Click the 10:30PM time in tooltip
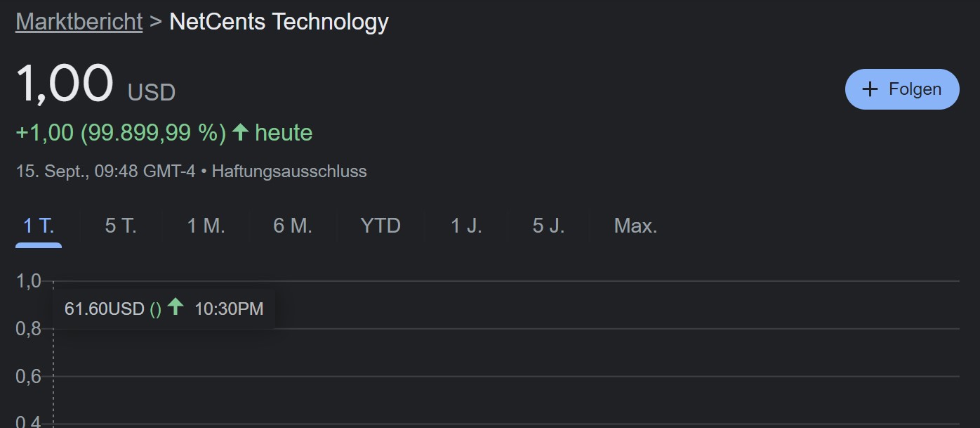The image size is (980, 428). point(229,309)
